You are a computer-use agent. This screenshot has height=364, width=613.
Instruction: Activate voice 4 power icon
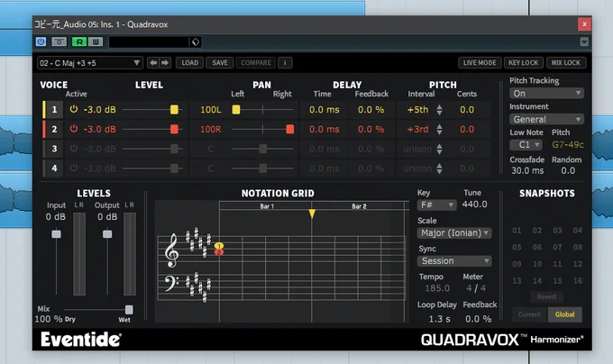click(x=74, y=168)
